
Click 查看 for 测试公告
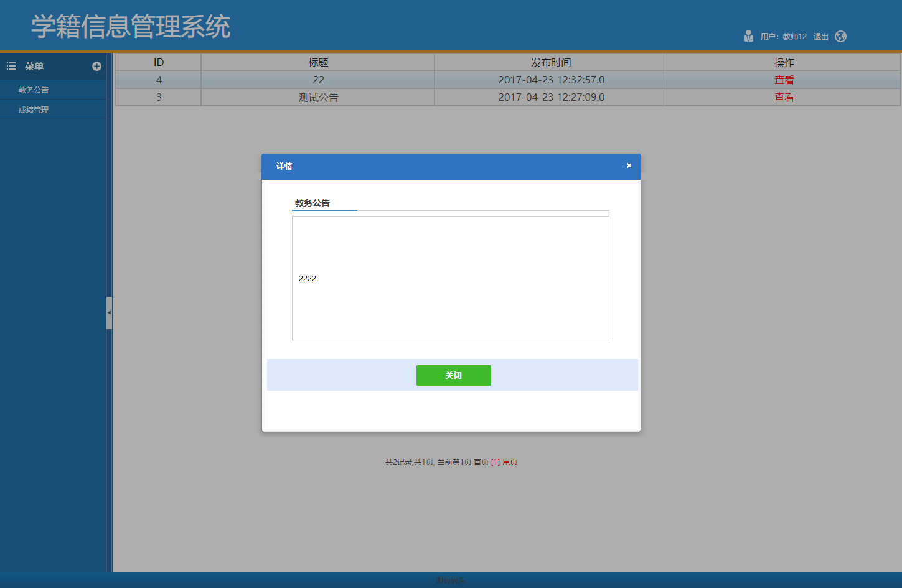point(783,97)
